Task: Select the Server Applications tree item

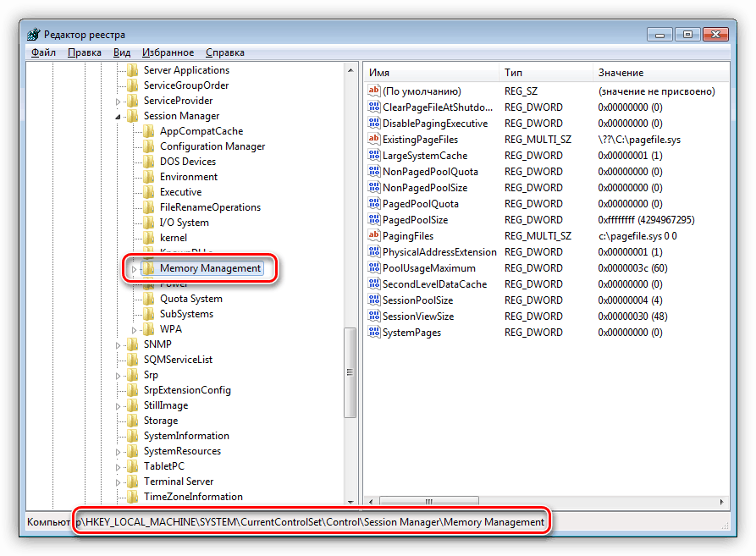Action: tap(186, 70)
